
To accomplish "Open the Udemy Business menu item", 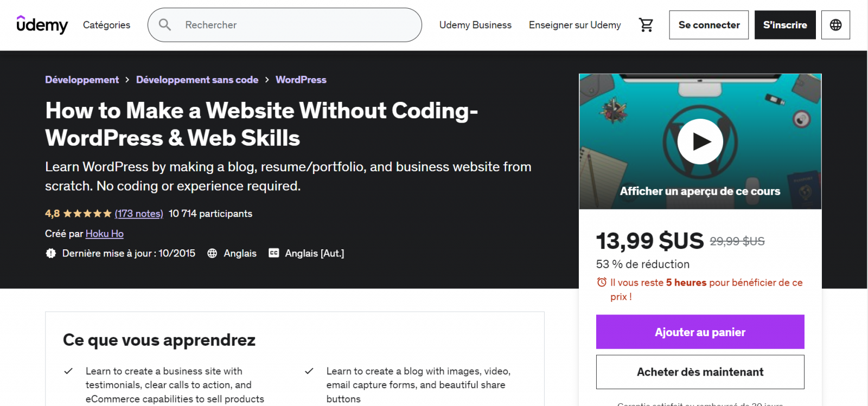I will tap(475, 25).
